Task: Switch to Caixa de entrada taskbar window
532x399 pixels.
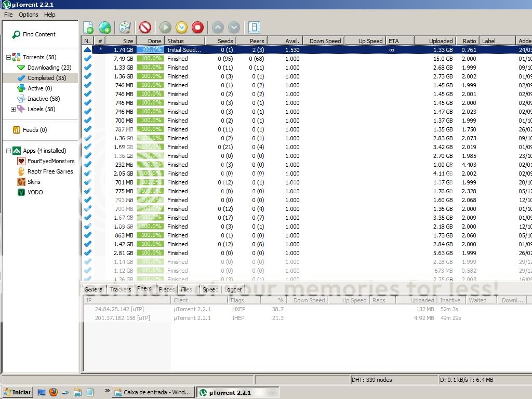Action: tap(153, 392)
